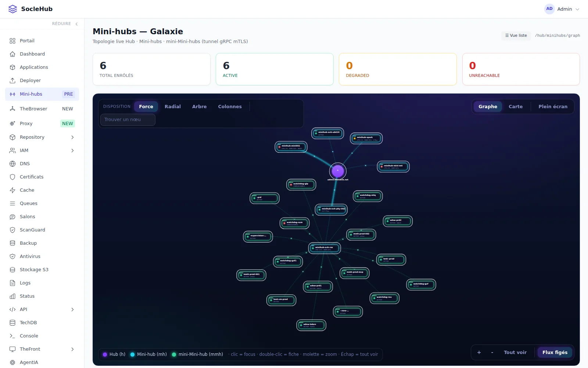The width and height of the screenshot is (588, 368).
Task: Click the TheFront monitor icon
Action: click(x=12, y=349)
